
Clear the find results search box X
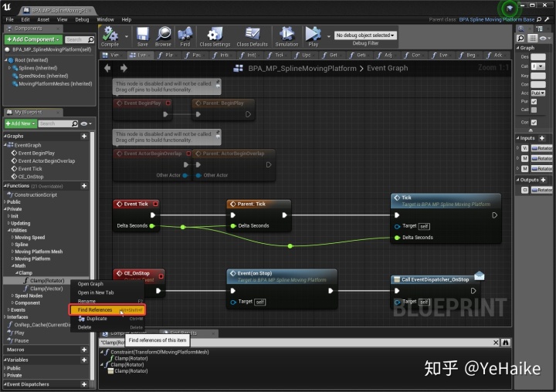coord(496,343)
